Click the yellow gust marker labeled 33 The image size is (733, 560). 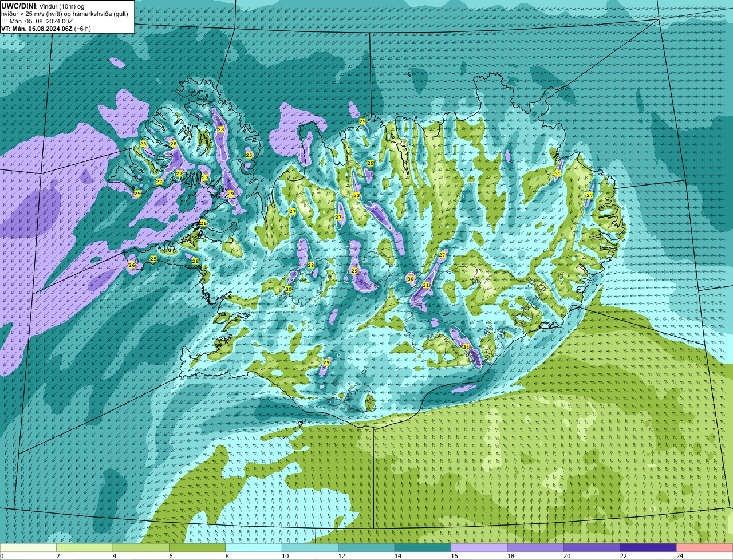point(357,195)
